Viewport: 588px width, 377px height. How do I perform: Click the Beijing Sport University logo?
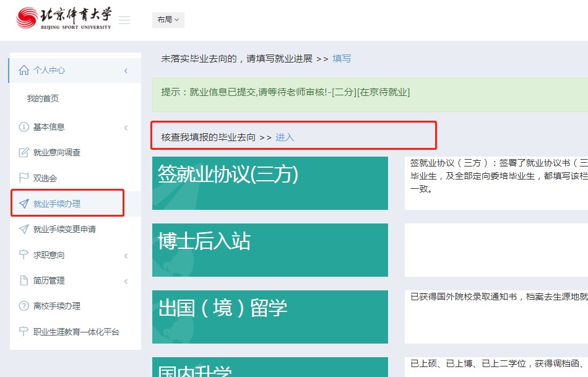(x=64, y=19)
